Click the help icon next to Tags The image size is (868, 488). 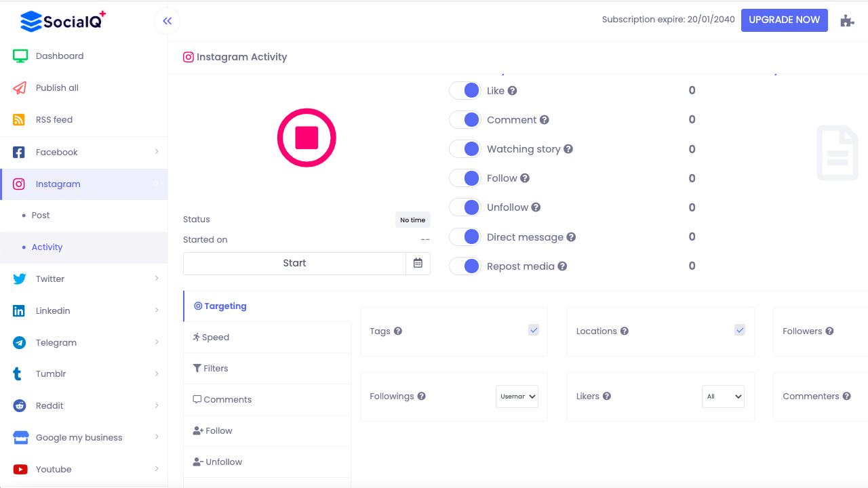pyautogui.click(x=398, y=331)
